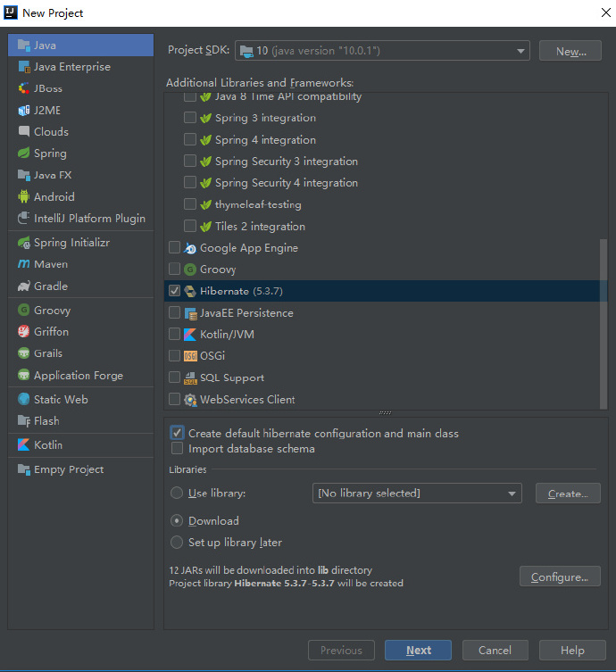This screenshot has width=616, height=672.
Task: Click the Next button
Action: click(x=418, y=651)
